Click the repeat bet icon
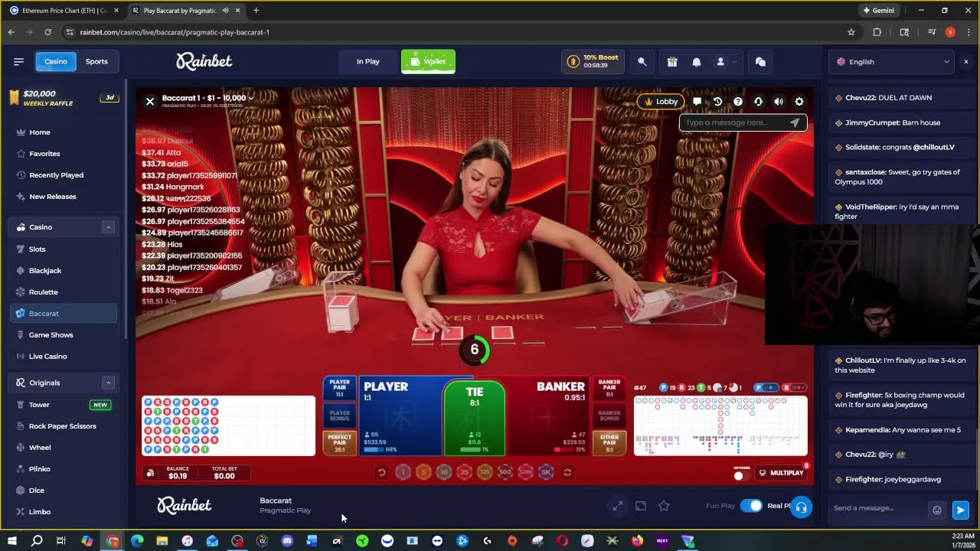 (567, 473)
